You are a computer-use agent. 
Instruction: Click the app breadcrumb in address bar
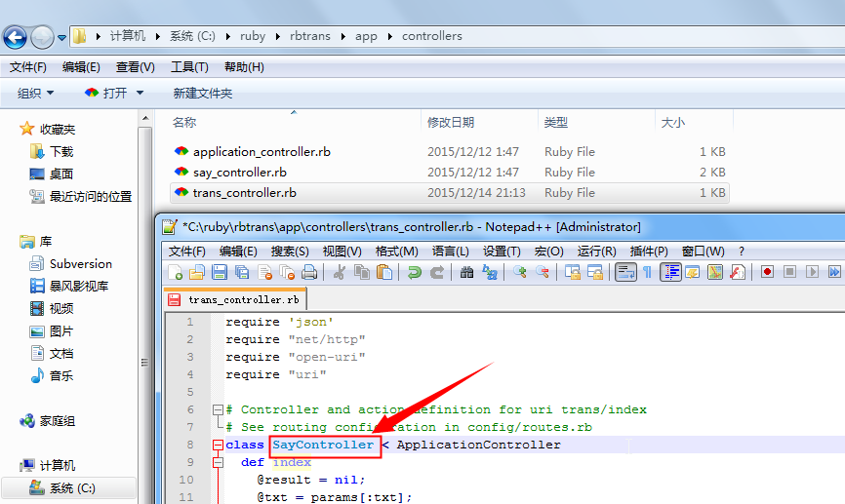click(x=366, y=36)
